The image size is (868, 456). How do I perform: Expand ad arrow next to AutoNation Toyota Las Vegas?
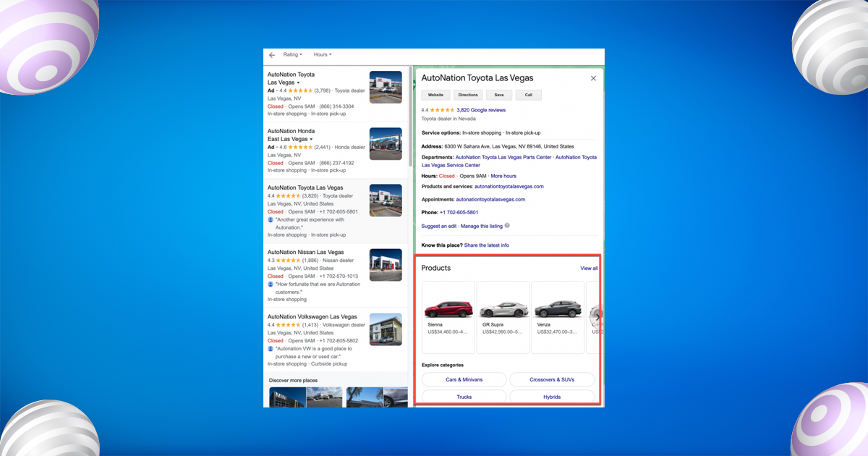298,83
